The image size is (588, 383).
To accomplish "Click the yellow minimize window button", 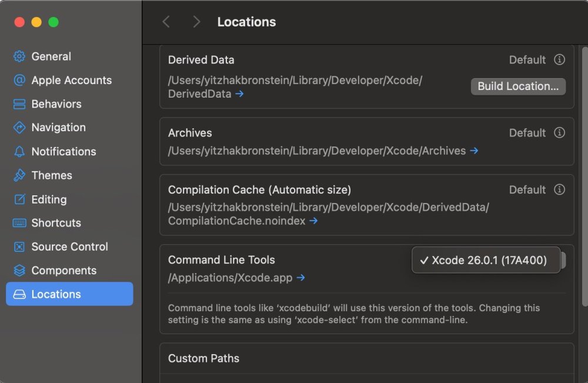I will 36,22.
